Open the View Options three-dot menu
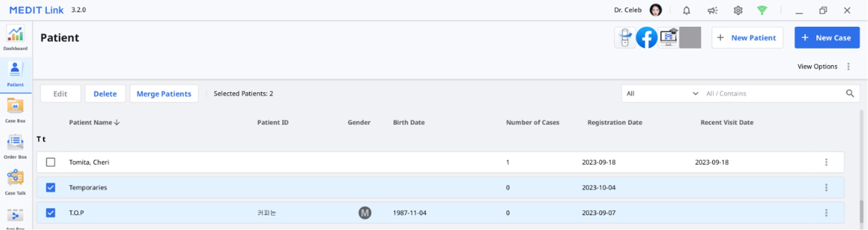The image size is (868, 230). [x=849, y=67]
